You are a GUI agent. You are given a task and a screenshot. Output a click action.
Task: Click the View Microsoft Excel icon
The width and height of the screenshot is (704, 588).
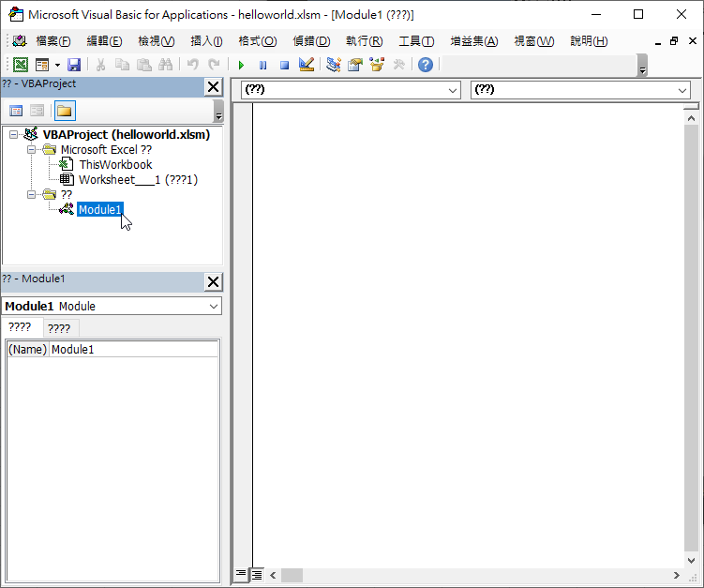[20, 65]
